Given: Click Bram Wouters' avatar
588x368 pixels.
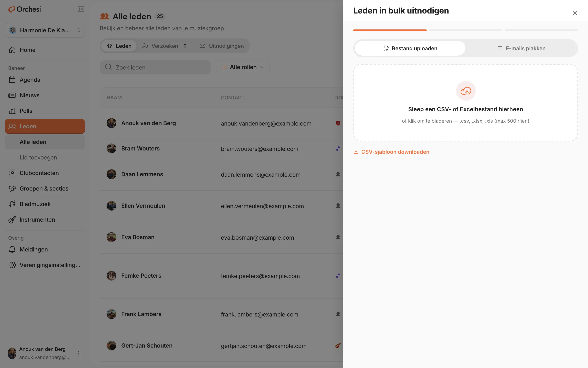Looking at the screenshot, I should [x=111, y=148].
